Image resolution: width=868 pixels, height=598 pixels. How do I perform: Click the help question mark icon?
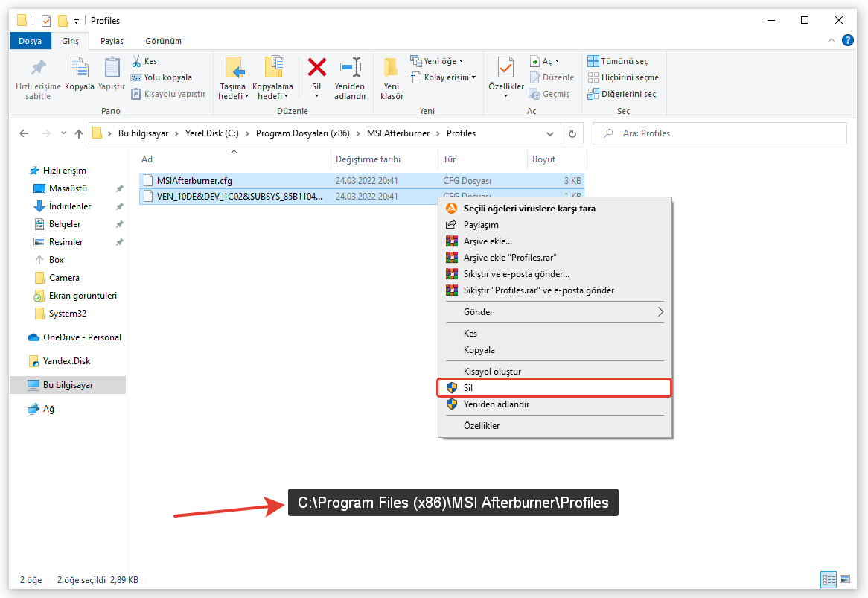(x=847, y=41)
